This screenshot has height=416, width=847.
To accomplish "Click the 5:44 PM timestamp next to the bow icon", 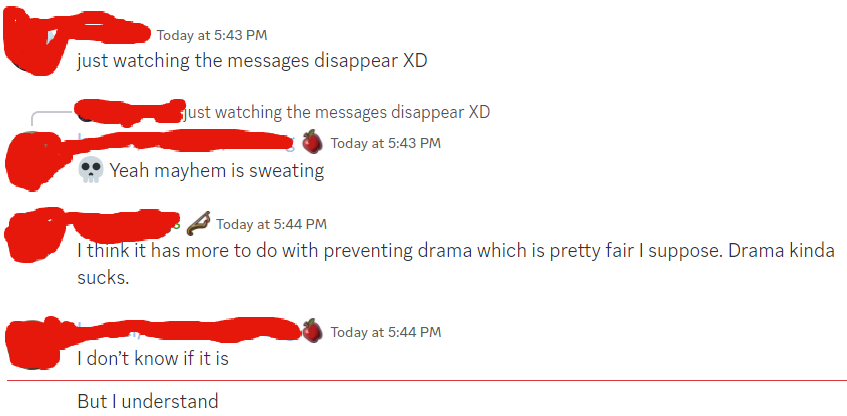I will (x=272, y=224).
